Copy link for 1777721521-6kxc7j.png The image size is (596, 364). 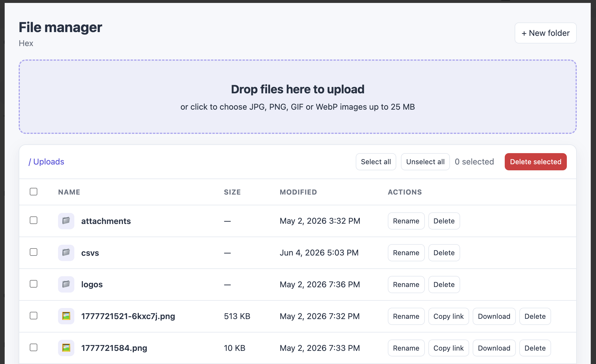tap(448, 316)
